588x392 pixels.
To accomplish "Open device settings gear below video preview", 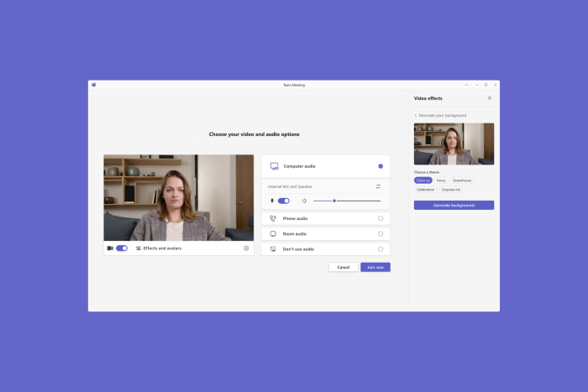I will click(246, 248).
